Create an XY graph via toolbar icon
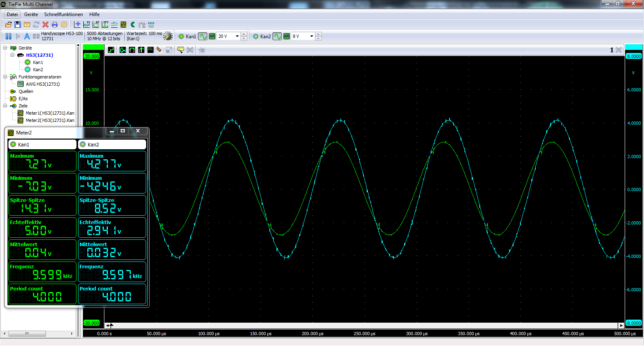Image resolution: width=644 pixels, height=346 pixels. coord(96,25)
